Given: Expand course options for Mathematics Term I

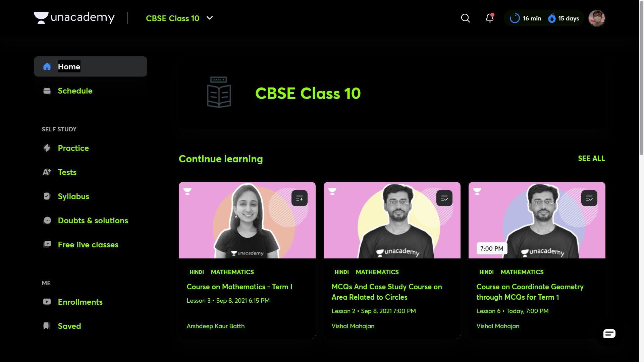Looking at the screenshot, I should (x=300, y=198).
